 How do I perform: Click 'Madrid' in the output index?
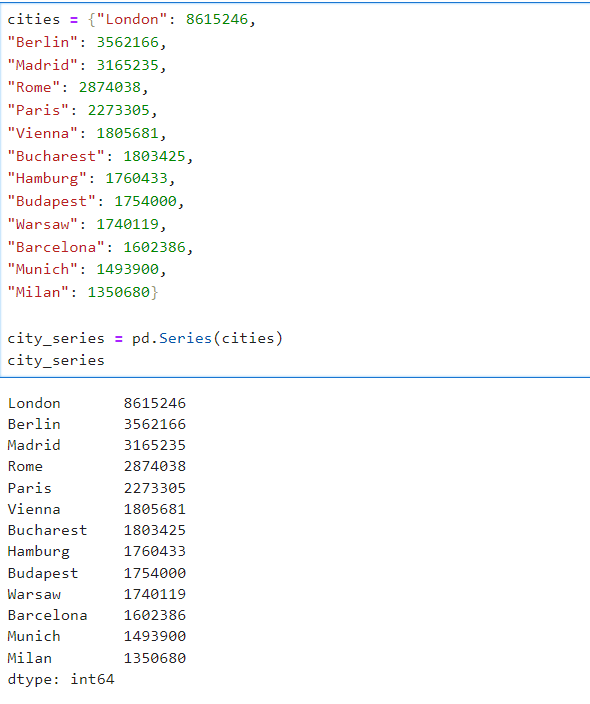point(34,445)
